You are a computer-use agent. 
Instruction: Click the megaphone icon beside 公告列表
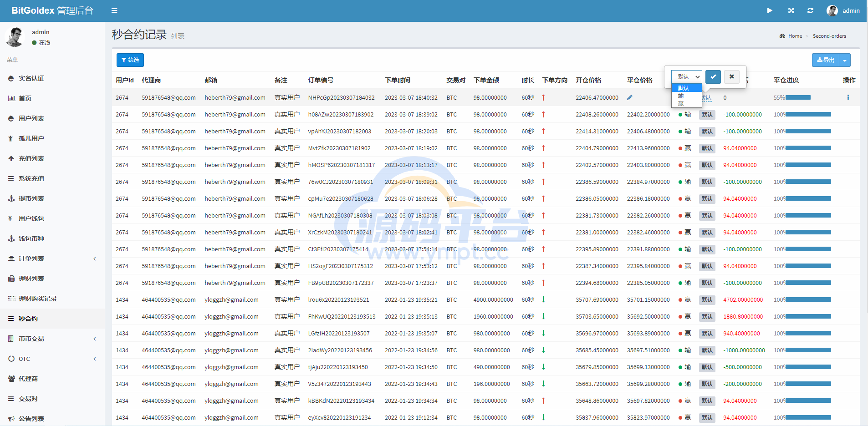coord(11,419)
